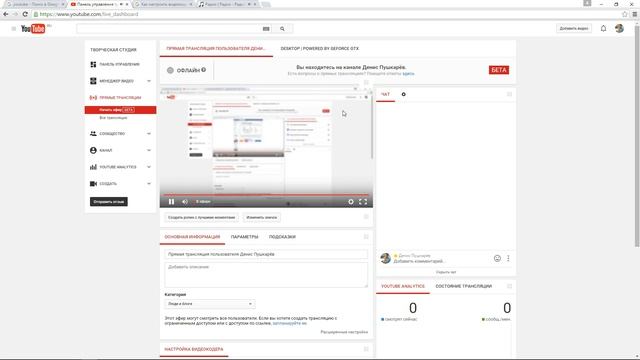The height and width of the screenshot is (360, 640).
Task: Open the notifications bell
Action: (x=603, y=29)
